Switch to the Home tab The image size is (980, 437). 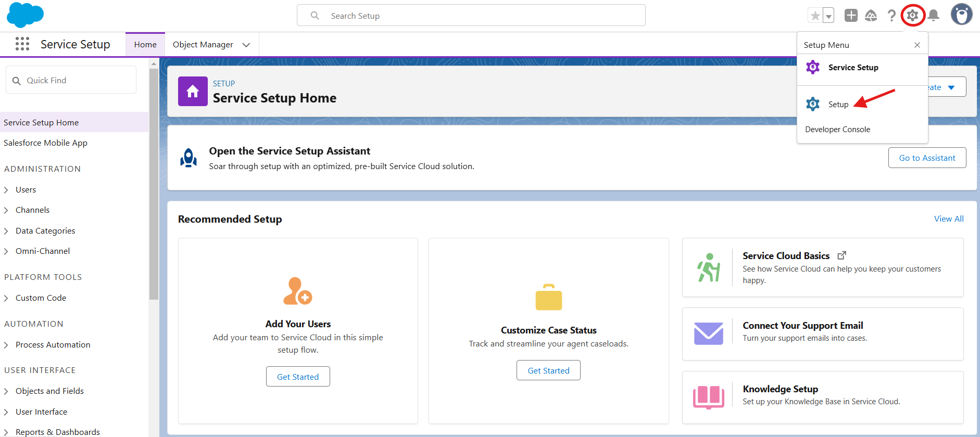pyautogui.click(x=145, y=45)
